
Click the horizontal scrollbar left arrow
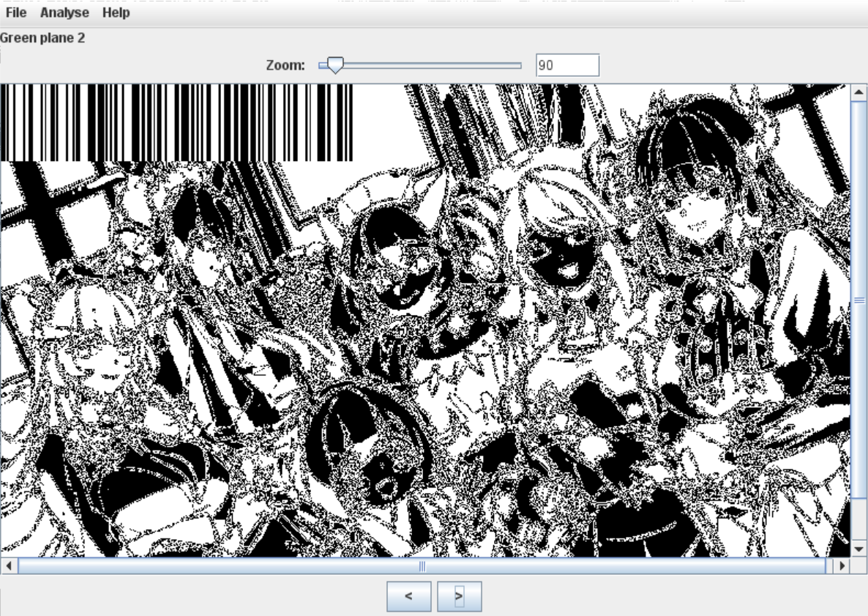click(9, 566)
